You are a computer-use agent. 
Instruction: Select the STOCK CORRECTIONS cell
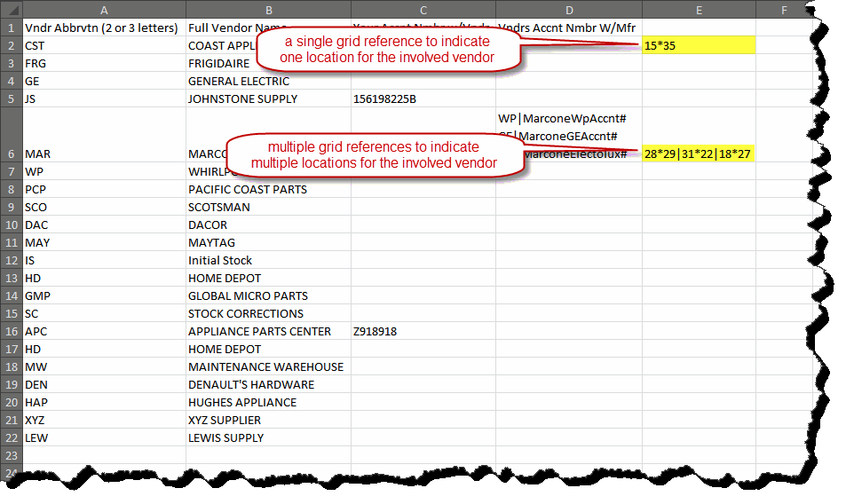click(269, 314)
